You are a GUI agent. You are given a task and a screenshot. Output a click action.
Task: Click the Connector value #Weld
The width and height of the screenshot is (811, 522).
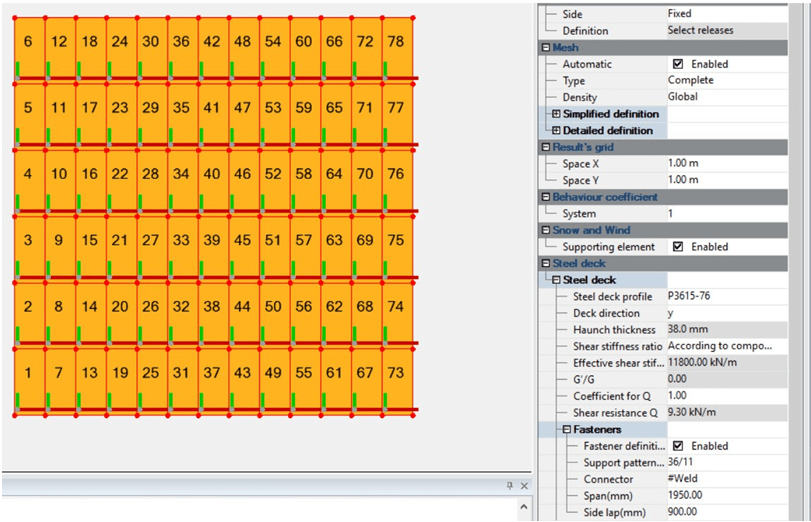[x=725, y=479]
